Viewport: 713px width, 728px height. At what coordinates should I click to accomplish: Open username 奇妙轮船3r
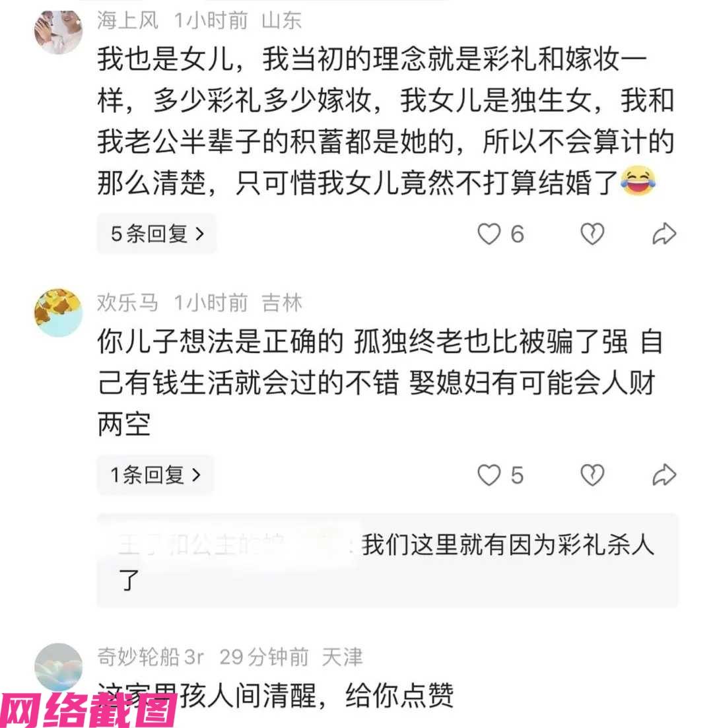151,657
